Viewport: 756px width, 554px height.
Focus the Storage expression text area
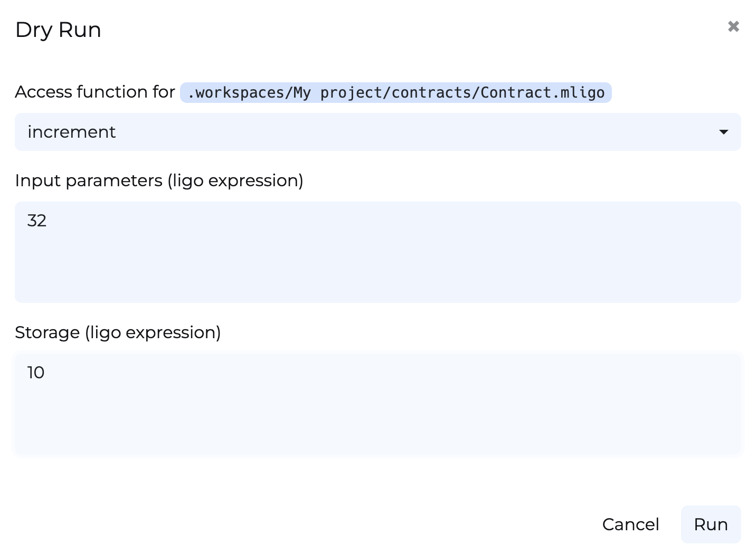click(x=377, y=404)
